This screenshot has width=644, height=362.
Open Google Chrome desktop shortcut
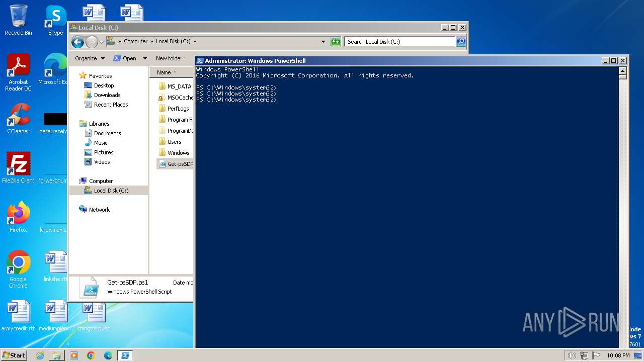pyautogui.click(x=18, y=269)
